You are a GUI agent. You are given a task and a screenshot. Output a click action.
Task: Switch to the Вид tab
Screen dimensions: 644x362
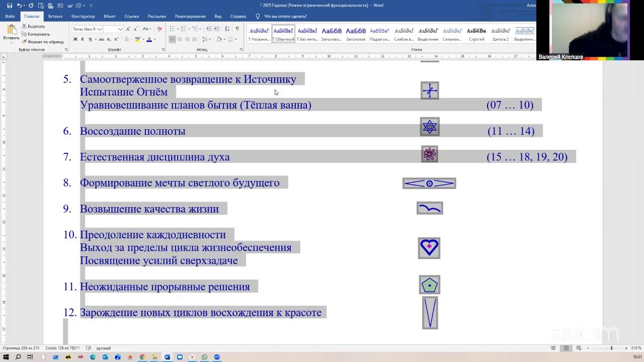pos(218,16)
